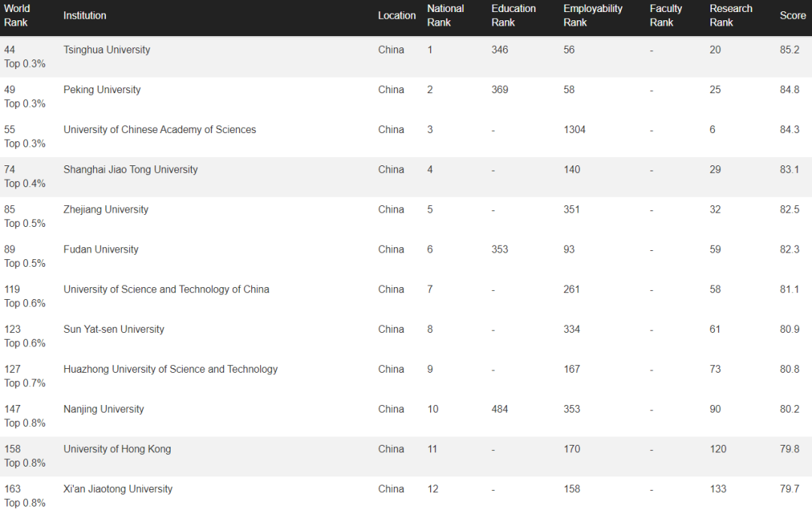
Task: Select the score 81.1 for USTC
Action: tap(789, 289)
